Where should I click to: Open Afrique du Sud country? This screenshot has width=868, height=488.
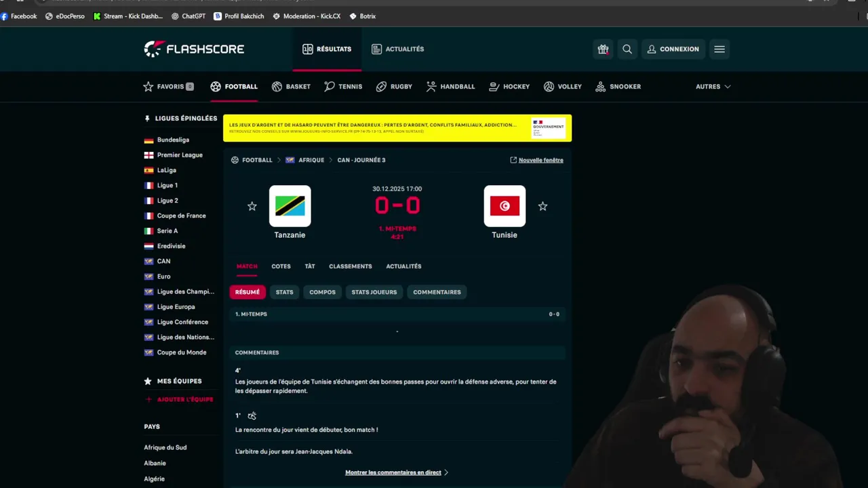165,447
